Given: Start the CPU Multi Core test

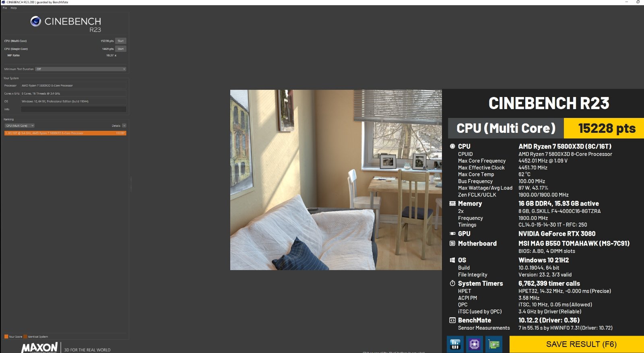Looking at the screenshot, I should point(121,41).
